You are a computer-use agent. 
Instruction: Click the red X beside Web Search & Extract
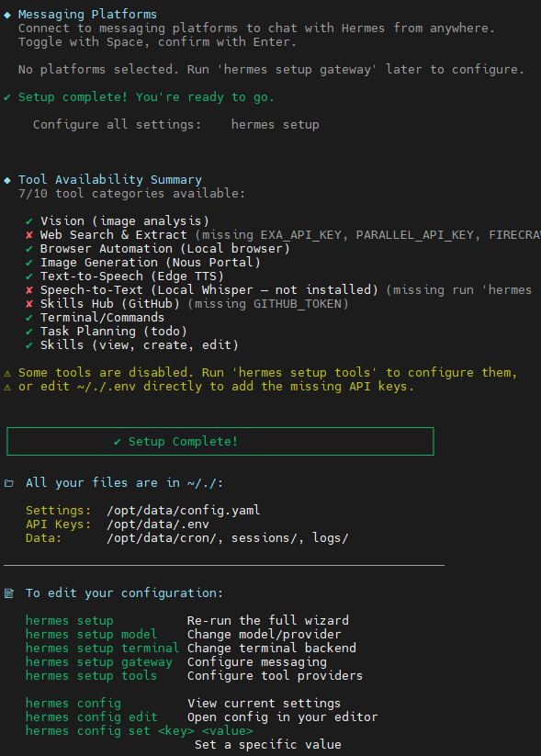click(x=29, y=235)
